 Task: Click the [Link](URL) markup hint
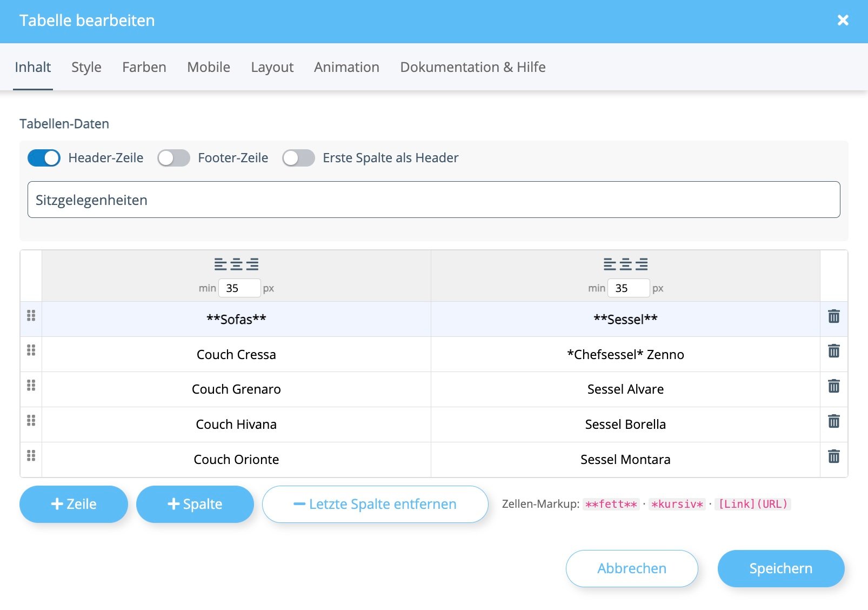[x=753, y=504]
